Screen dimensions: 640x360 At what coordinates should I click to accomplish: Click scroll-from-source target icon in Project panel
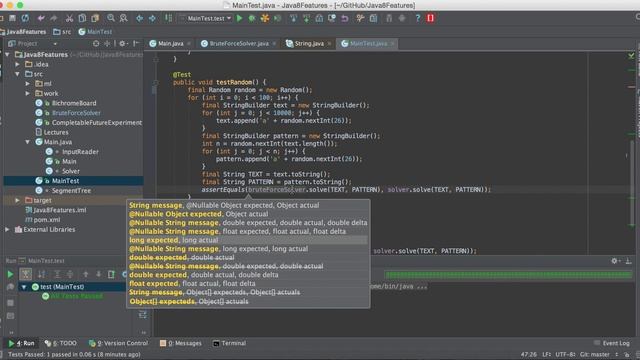coord(96,43)
